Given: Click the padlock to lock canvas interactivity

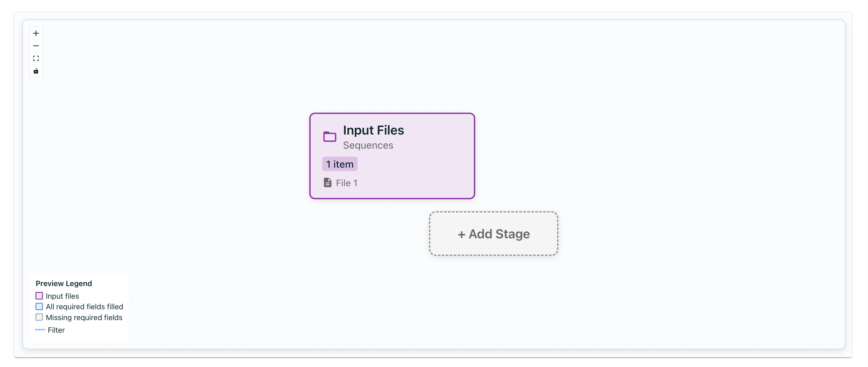Looking at the screenshot, I should 36,70.
